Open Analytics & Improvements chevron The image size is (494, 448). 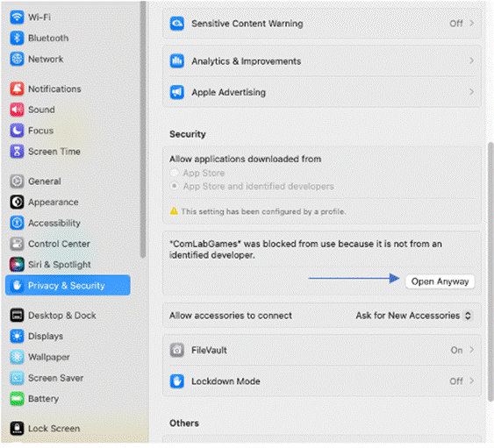pyautogui.click(x=472, y=60)
